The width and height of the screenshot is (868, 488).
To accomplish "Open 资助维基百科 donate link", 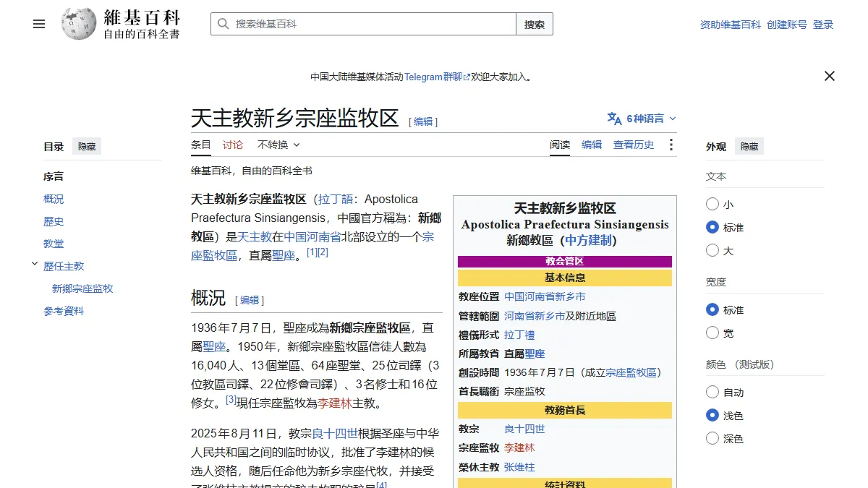I will 731,25.
